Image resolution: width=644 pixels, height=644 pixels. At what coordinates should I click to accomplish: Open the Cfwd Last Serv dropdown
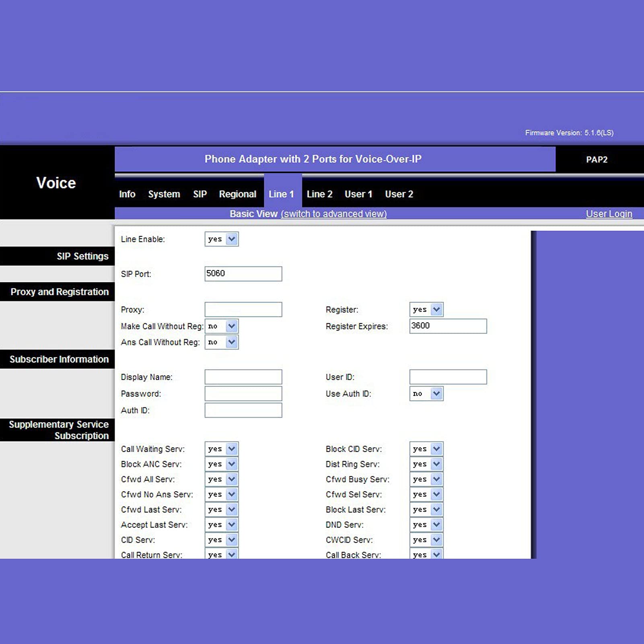click(x=222, y=509)
